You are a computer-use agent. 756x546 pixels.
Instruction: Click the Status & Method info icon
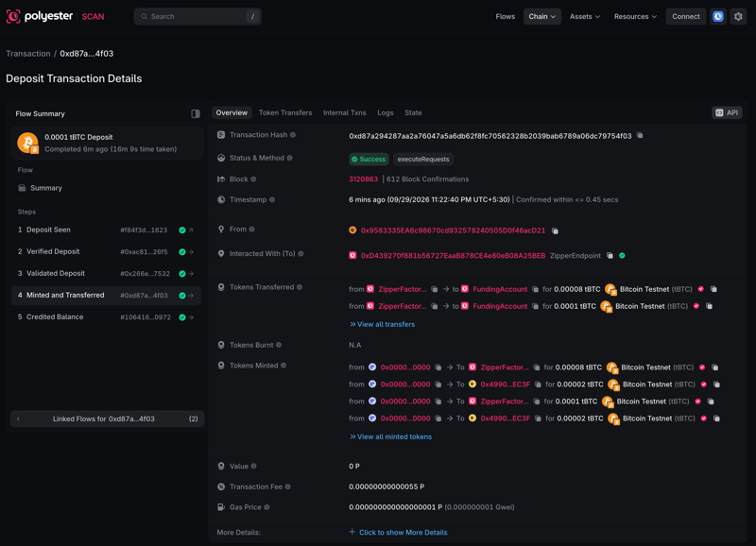coord(290,158)
